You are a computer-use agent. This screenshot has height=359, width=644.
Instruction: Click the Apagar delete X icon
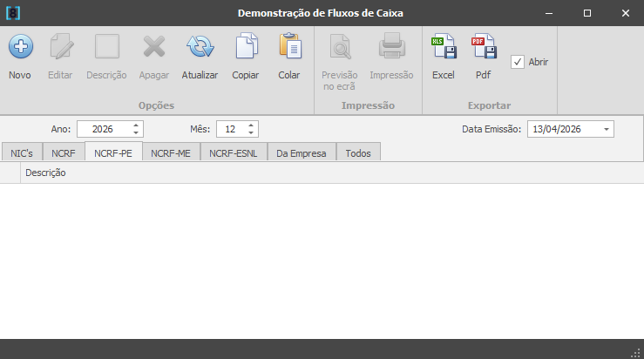coord(154,47)
